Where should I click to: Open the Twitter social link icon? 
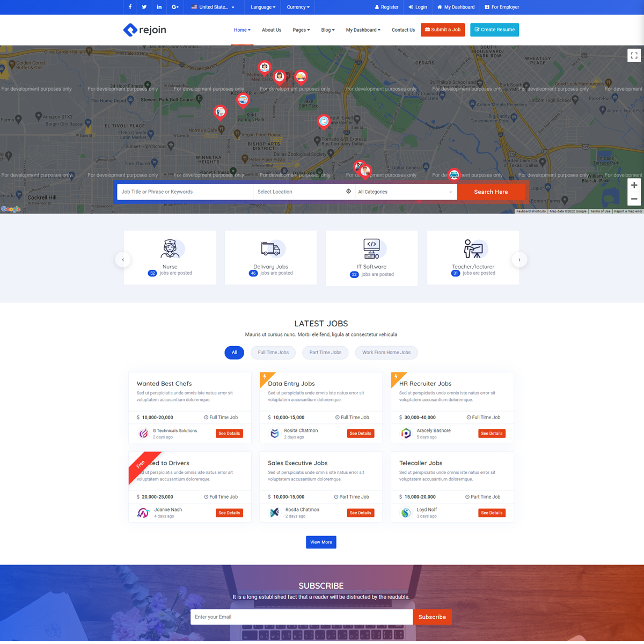144,7
